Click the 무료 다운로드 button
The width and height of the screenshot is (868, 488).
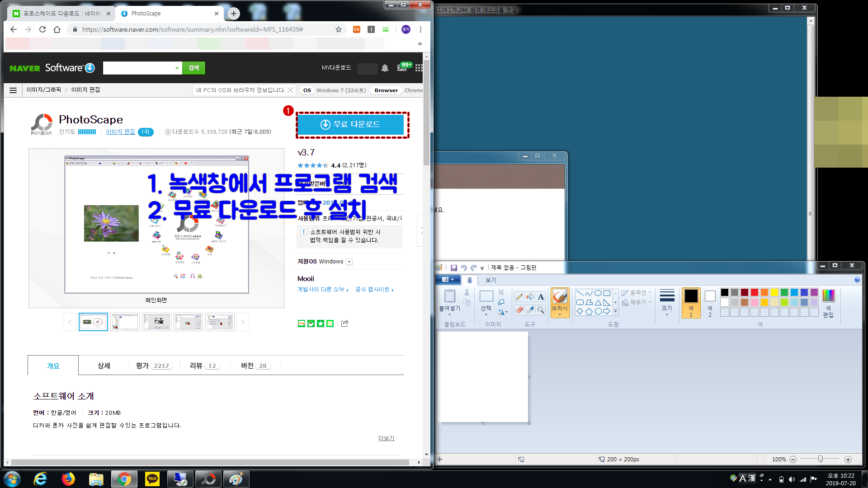pos(351,124)
